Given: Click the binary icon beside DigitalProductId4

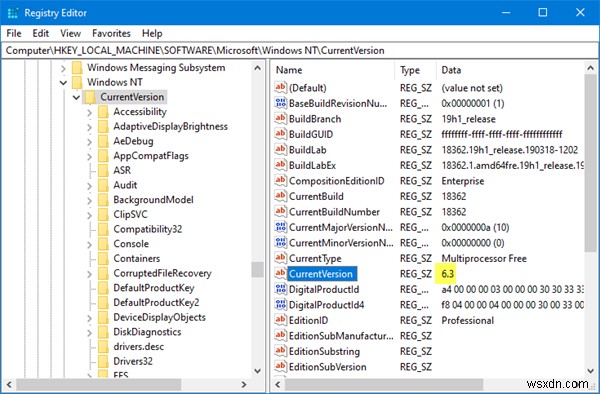Looking at the screenshot, I should point(280,304).
